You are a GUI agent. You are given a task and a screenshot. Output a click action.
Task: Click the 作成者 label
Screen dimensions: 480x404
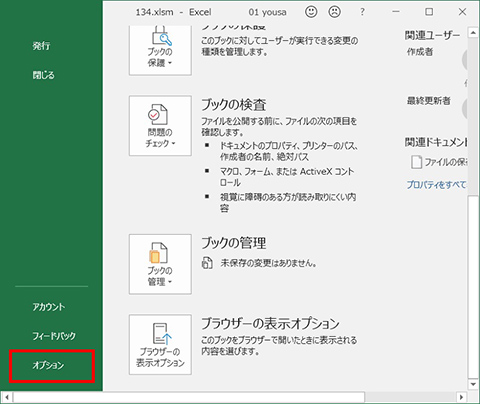(x=420, y=52)
